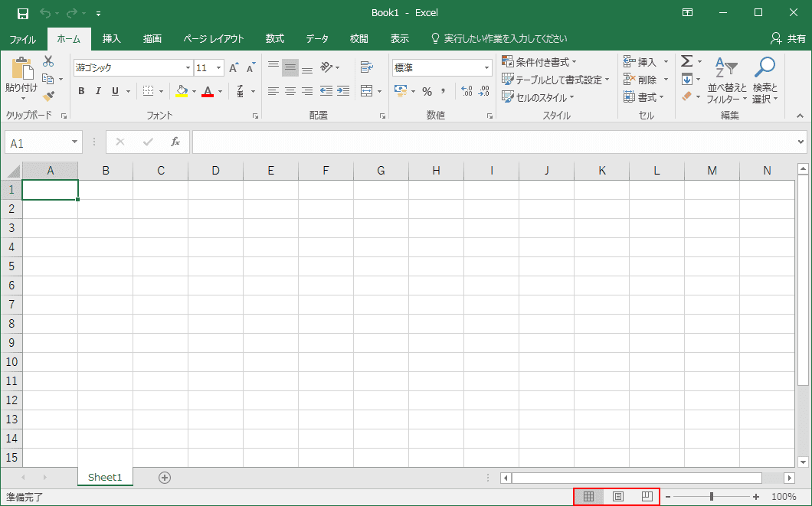The height and width of the screenshot is (506, 812).
Task: Select column header D
Action: tap(215, 170)
